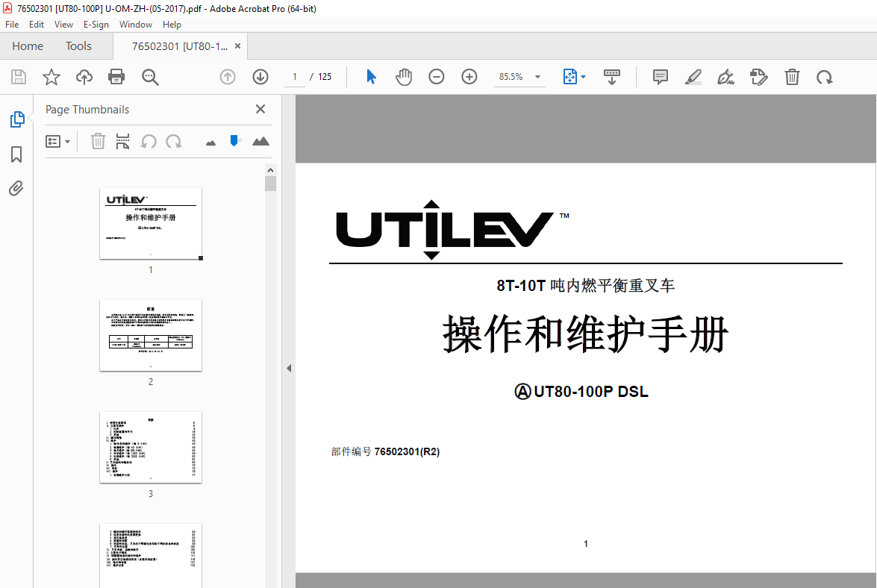Open the View menu
This screenshot has height=588, width=877.
(x=63, y=25)
